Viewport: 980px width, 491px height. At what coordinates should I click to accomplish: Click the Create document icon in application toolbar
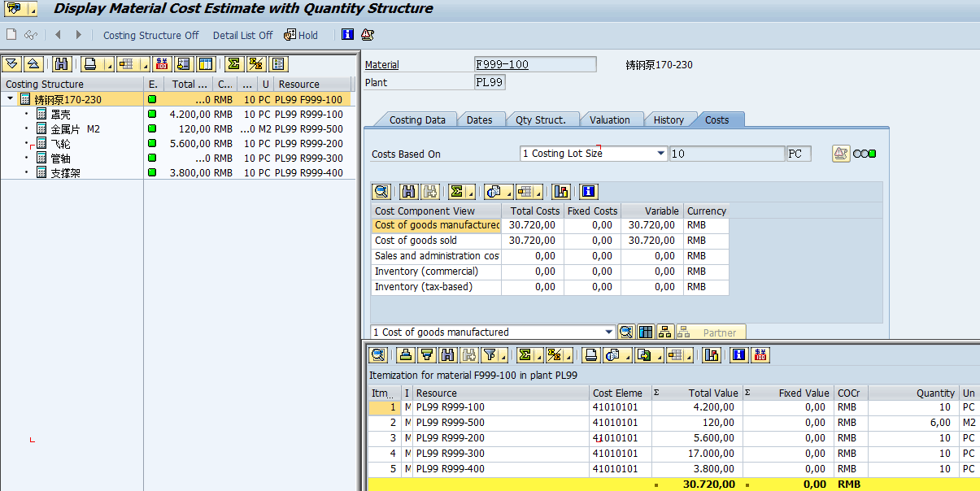pyautogui.click(x=11, y=35)
